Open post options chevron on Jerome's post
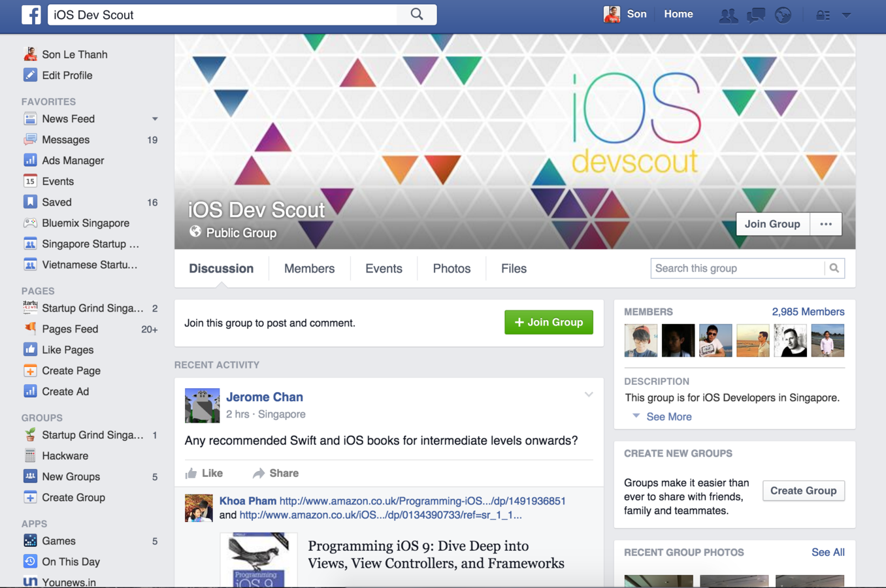Image resolution: width=886 pixels, height=588 pixels. point(588,395)
